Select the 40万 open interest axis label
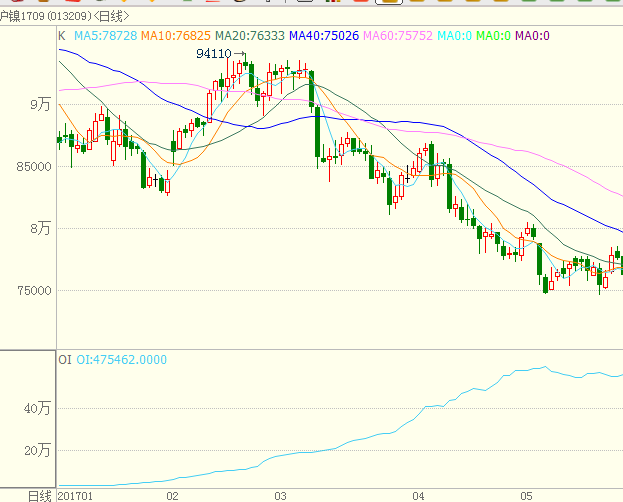The image size is (623, 502). tap(37, 408)
